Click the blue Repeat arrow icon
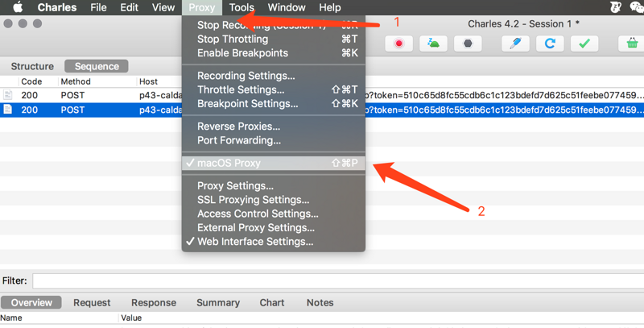Viewport: 644px width, 328px height. pos(550,44)
